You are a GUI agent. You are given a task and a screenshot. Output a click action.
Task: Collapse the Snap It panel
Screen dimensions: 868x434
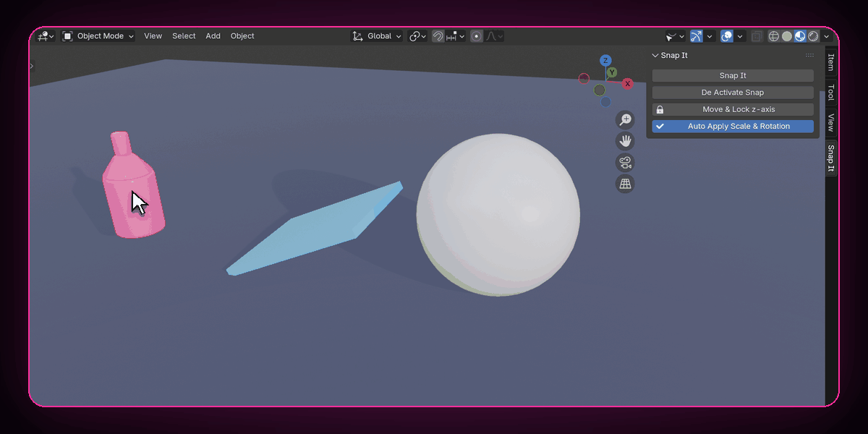(x=655, y=55)
